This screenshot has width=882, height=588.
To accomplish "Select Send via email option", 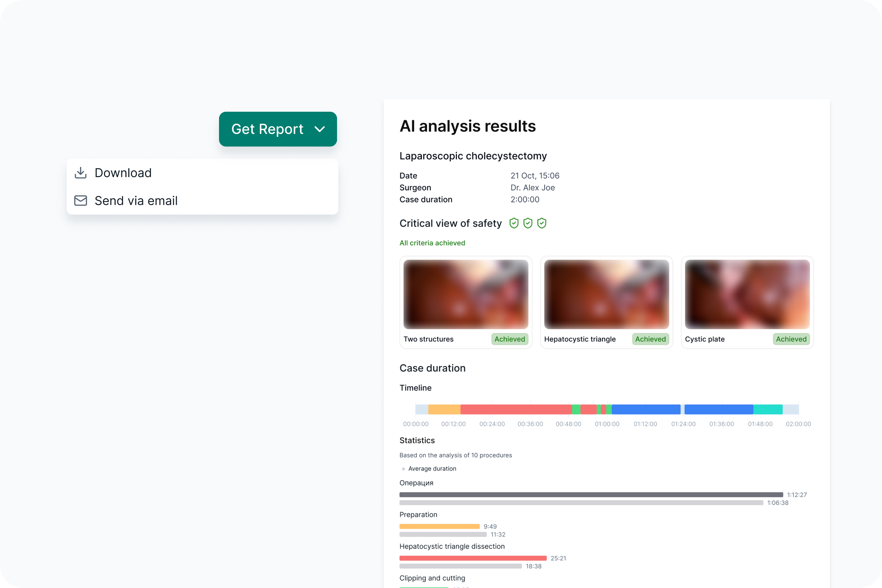I will point(136,201).
